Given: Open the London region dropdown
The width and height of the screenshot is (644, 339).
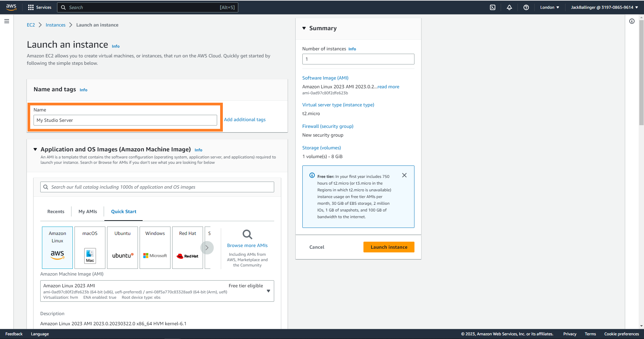Looking at the screenshot, I should pos(549,7).
